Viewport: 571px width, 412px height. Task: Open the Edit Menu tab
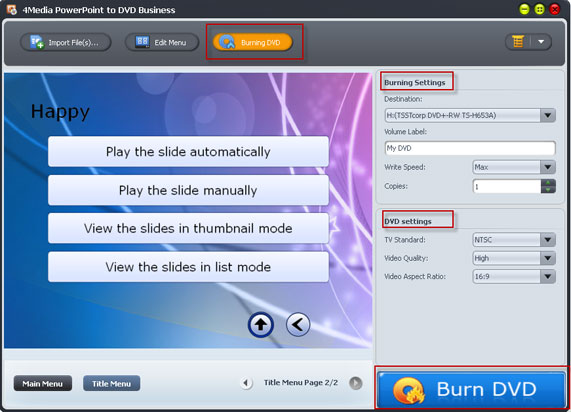point(162,42)
